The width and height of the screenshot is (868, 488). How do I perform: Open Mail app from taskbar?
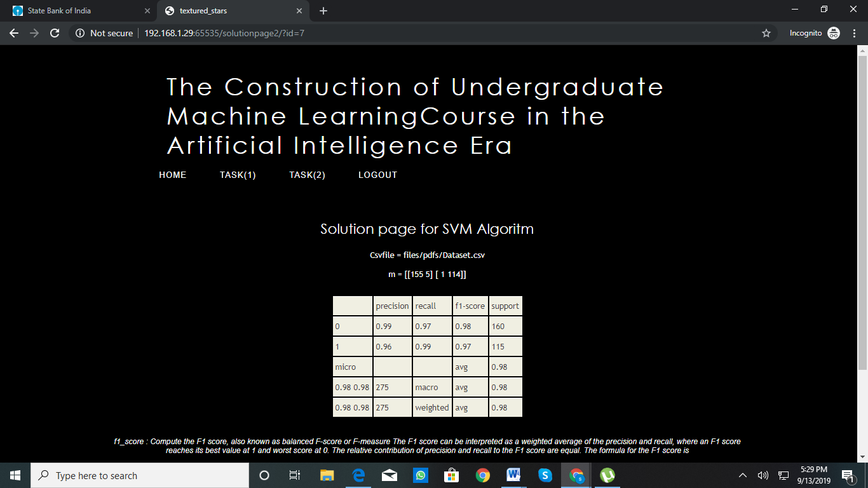pyautogui.click(x=389, y=475)
